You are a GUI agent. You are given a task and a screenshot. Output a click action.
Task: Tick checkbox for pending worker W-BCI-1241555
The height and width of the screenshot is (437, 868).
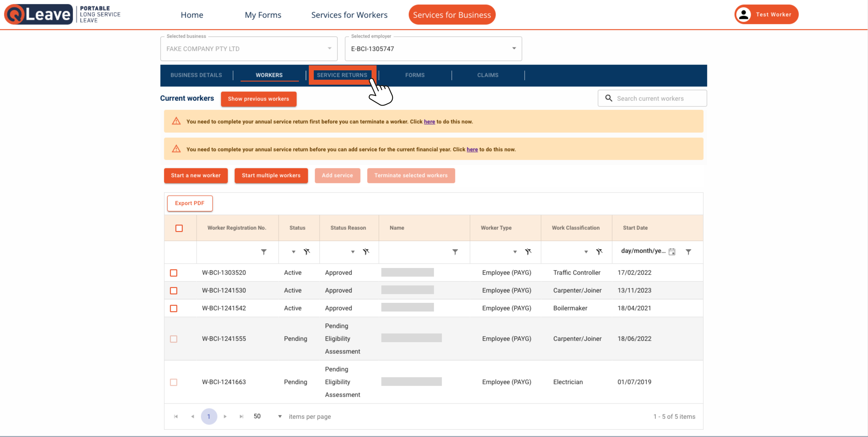click(x=174, y=339)
